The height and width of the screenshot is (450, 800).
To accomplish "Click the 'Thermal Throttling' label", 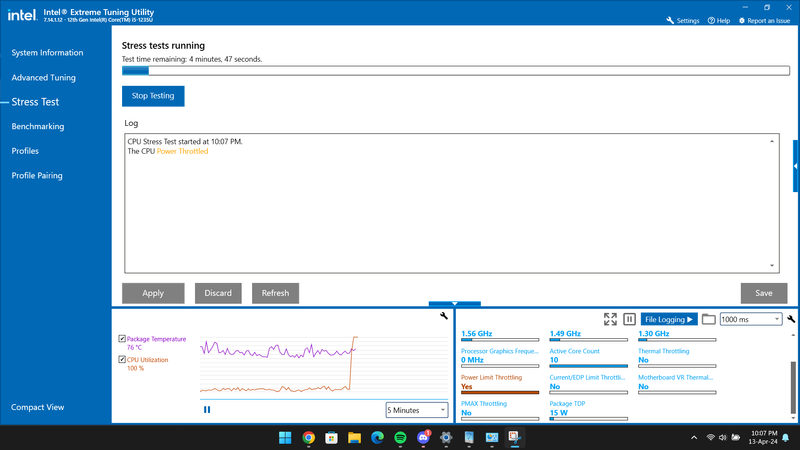I will pyautogui.click(x=663, y=351).
